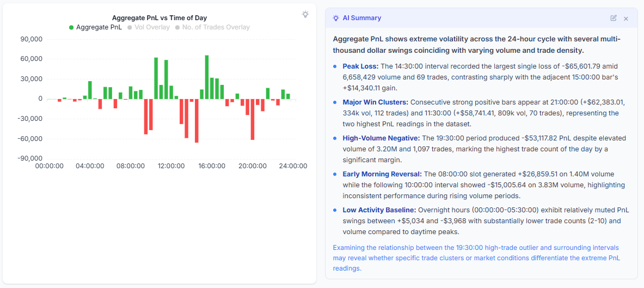
Task: Click the Peak Loss heading
Action: point(360,66)
